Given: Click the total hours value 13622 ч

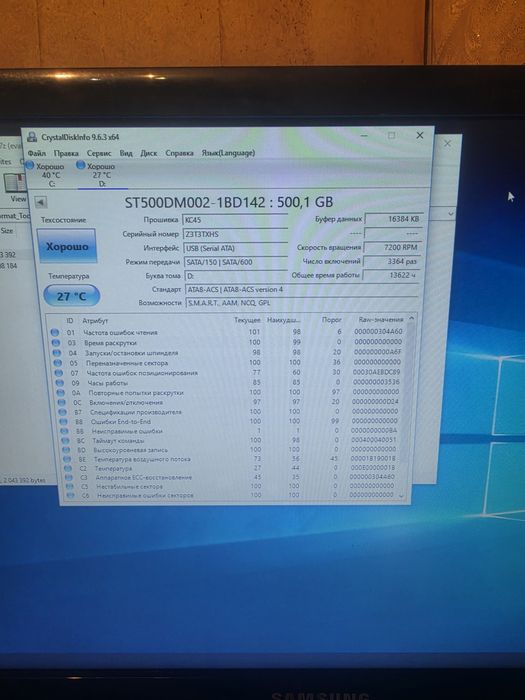Looking at the screenshot, I should coord(390,275).
